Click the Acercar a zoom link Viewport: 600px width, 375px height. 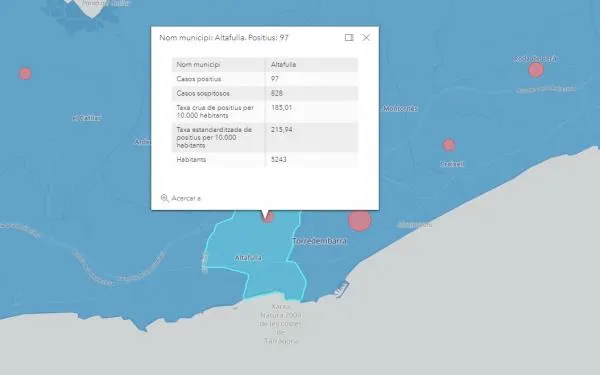coord(186,198)
